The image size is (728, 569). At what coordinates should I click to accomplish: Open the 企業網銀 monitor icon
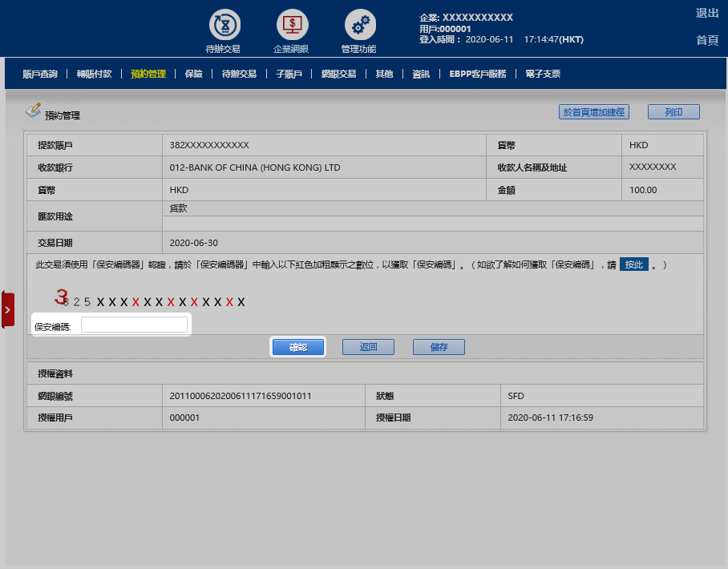pos(292,25)
